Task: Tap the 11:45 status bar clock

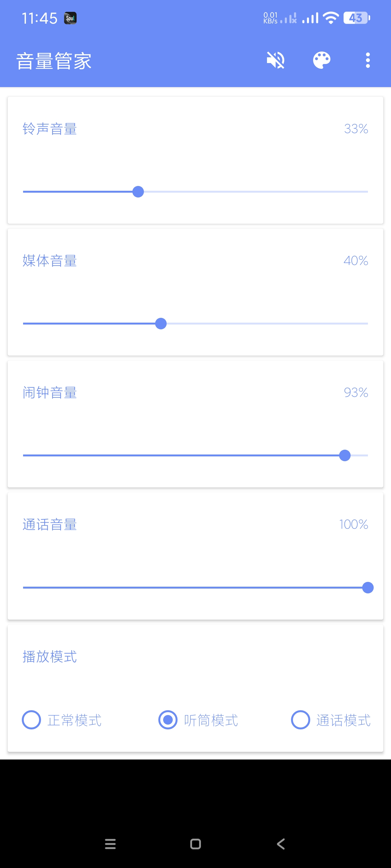Action: click(x=39, y=18)
